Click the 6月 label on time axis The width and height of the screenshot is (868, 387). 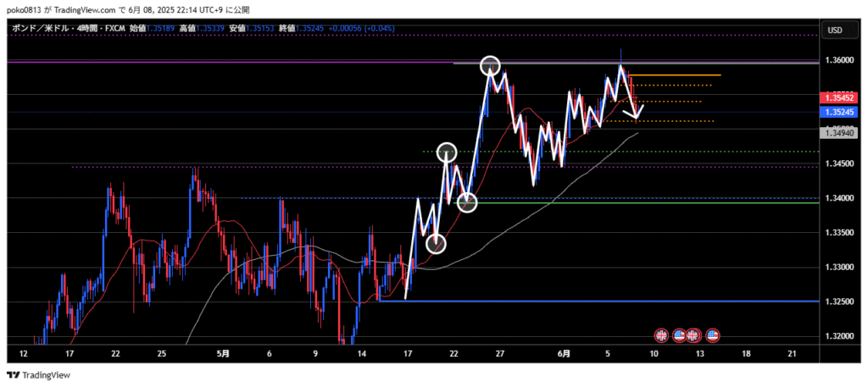coord(564,352)
